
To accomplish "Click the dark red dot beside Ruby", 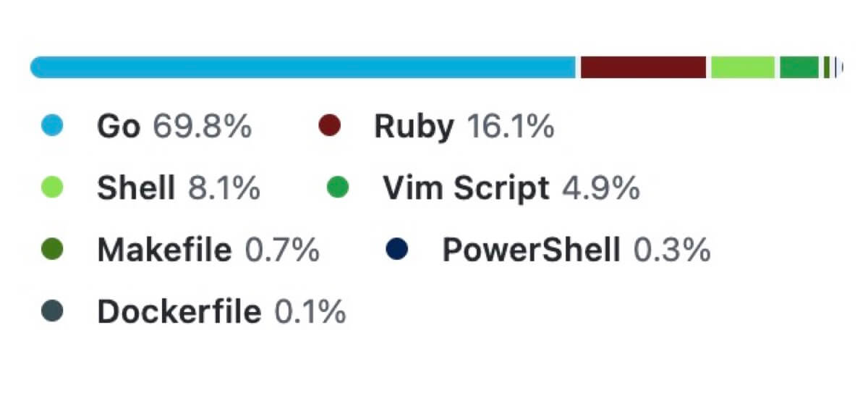I will [x=329, y=127].
